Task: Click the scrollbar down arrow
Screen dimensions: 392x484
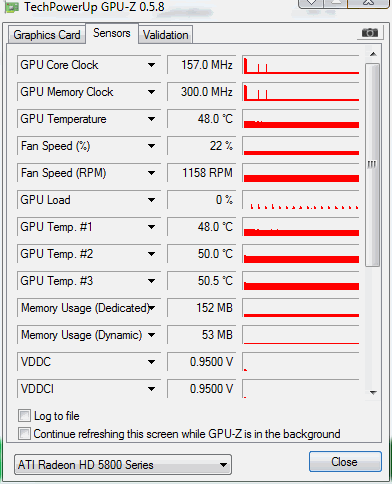Action: pyautogui.click(x=373, y=393)
